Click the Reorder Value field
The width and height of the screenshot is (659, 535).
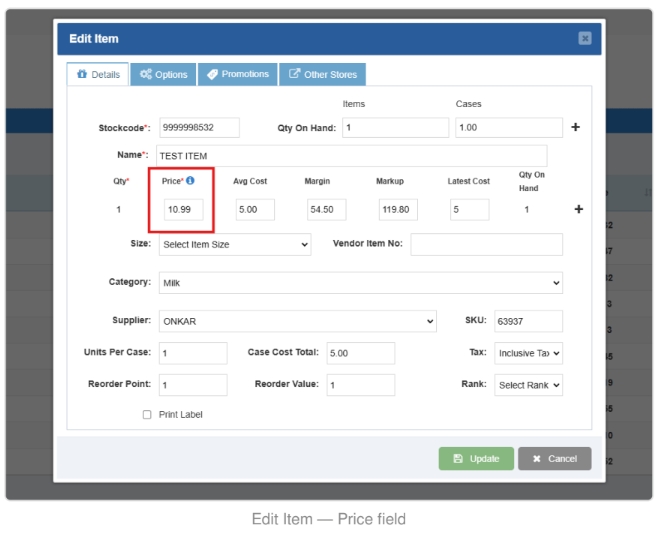pyautogui.click(x=361, y=385)
